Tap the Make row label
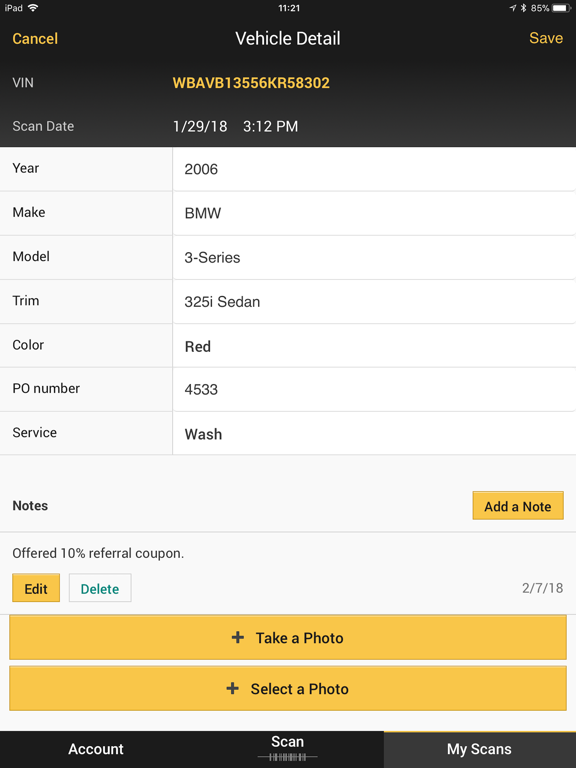This screenshot has width=576, height=768. tap(28, 212)
